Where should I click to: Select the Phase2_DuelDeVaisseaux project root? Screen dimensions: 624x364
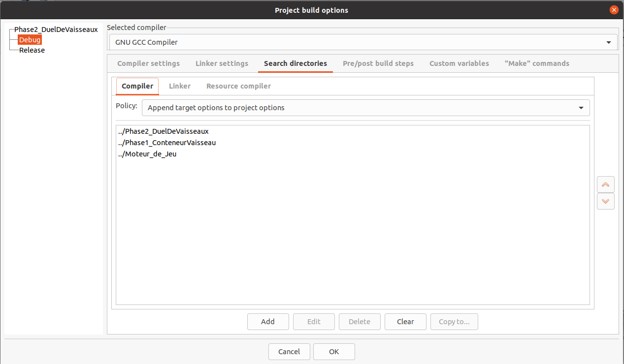[56, 29]
